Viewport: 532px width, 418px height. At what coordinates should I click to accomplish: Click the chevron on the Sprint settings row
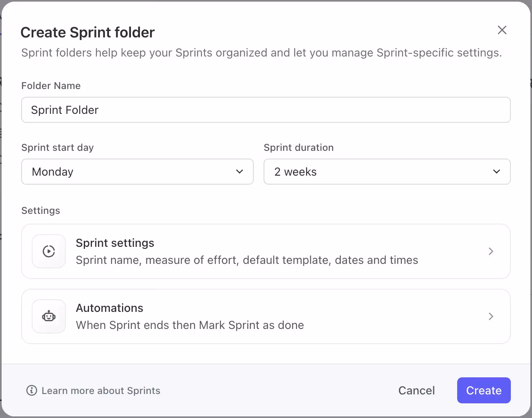point(491,251)
